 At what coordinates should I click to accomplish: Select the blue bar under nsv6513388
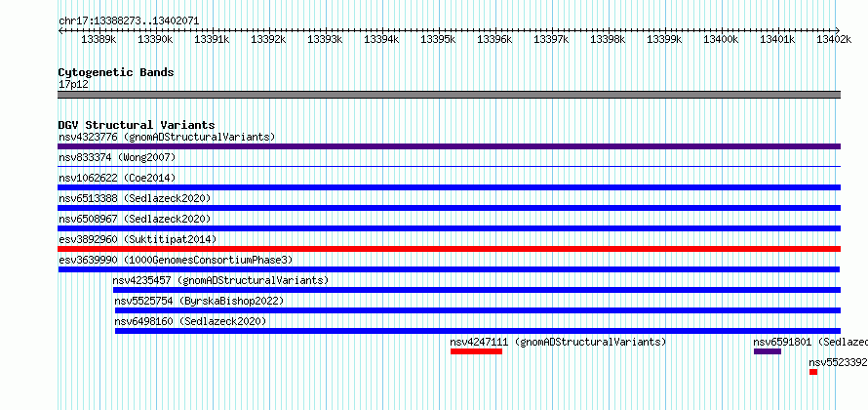[x=449, y=208]
